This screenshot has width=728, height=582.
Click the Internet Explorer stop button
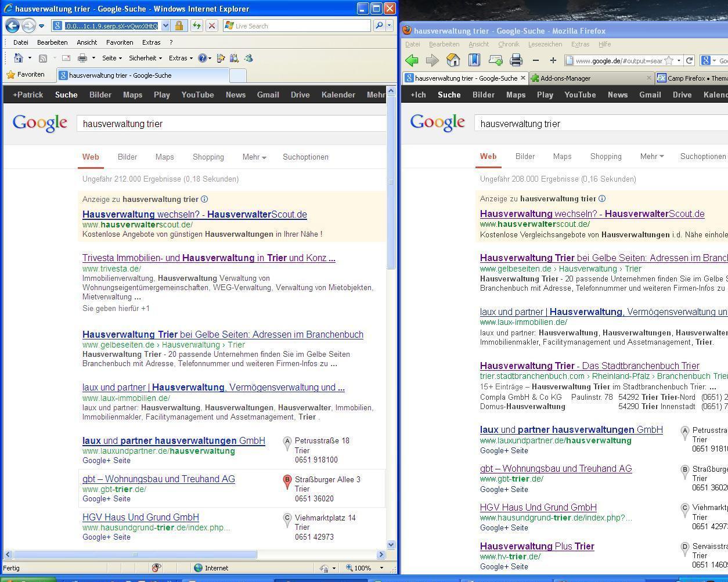coord(212,26)
